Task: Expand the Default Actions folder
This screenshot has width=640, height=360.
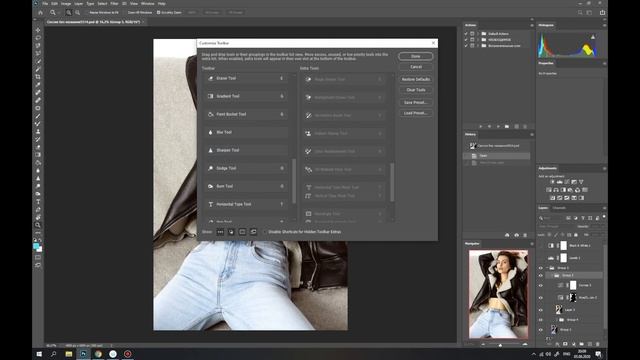Action: point(478,34)
